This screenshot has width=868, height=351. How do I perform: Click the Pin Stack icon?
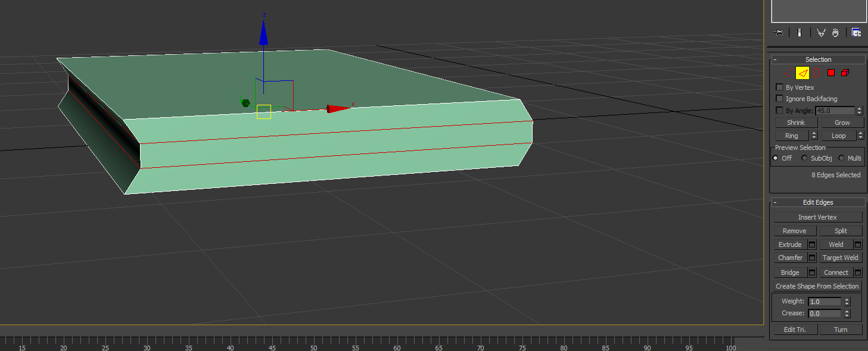pos(778,33)
